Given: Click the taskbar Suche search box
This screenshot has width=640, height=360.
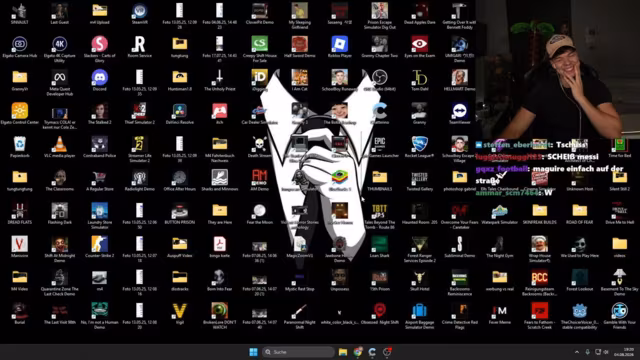Looking at the screenshot, I should tap(298, 352).
